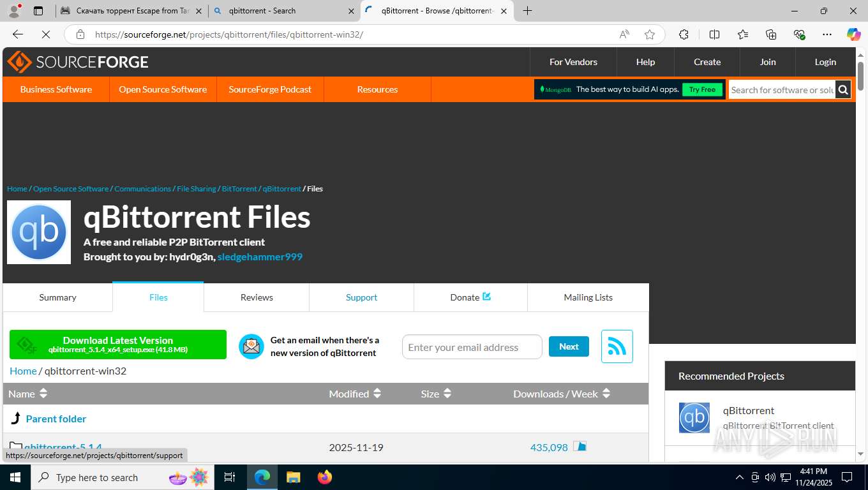Open Tab actions menu icon
This screenshot has height=490, width=868.
click(x=38, y=11)
